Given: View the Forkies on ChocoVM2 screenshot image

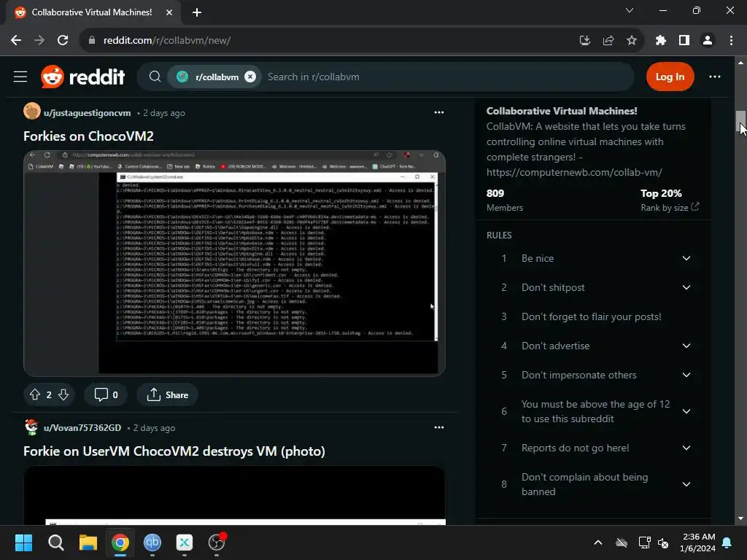Looking at the screenshot, I should [x=234, y=263].
